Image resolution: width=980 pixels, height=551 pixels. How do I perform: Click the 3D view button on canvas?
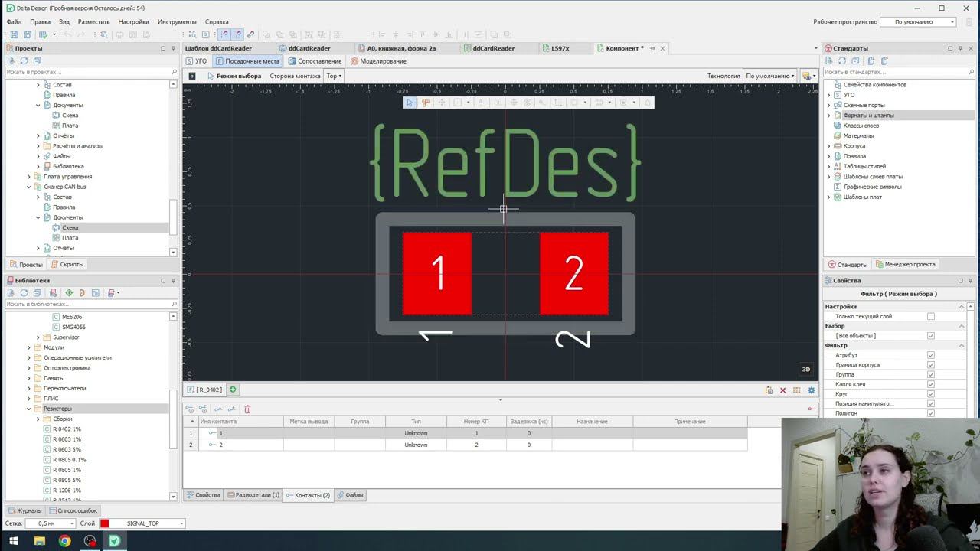[805, 370]
